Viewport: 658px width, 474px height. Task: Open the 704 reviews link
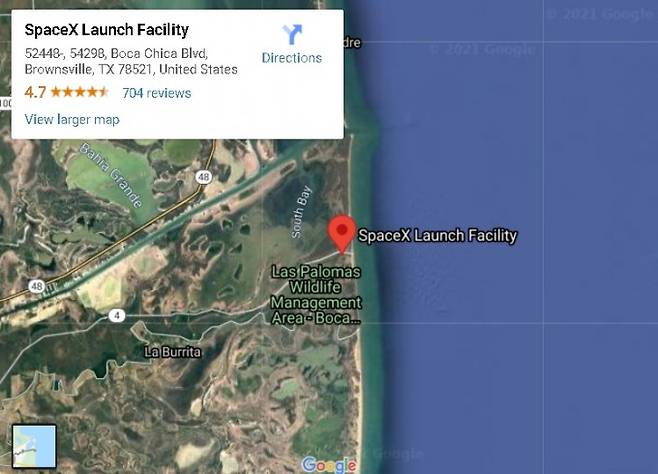157,93
